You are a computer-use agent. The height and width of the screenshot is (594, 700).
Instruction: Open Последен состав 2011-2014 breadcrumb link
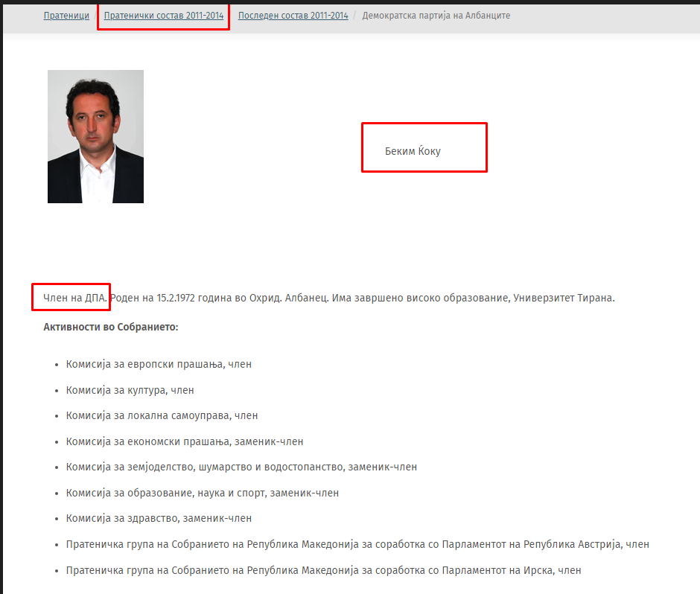[x=293, y=16]
